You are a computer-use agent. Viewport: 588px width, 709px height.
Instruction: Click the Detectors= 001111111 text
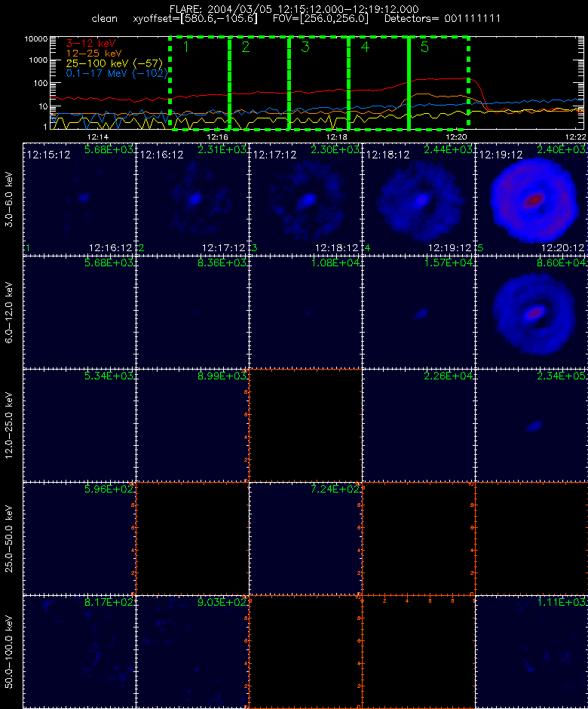tap(443, 19)
